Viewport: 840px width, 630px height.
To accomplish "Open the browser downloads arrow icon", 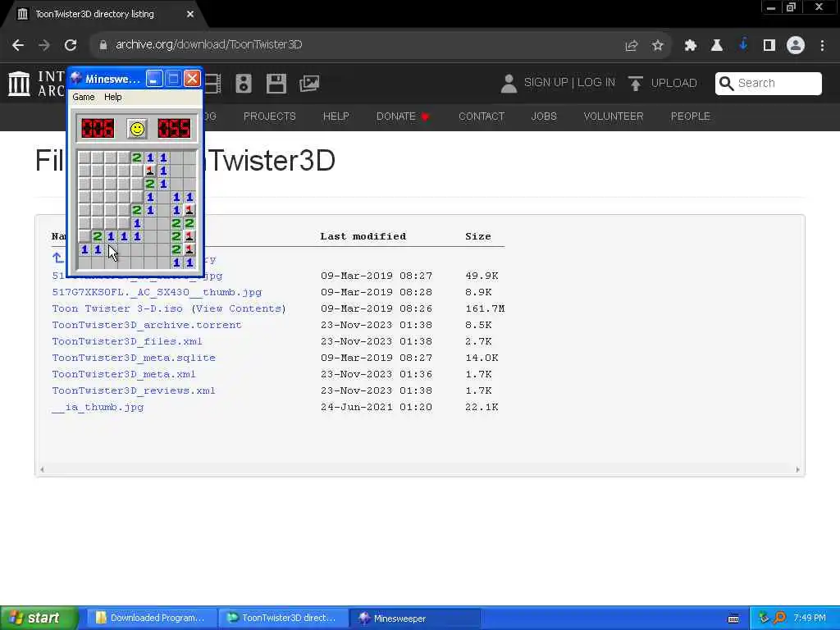I will (743, 45).
